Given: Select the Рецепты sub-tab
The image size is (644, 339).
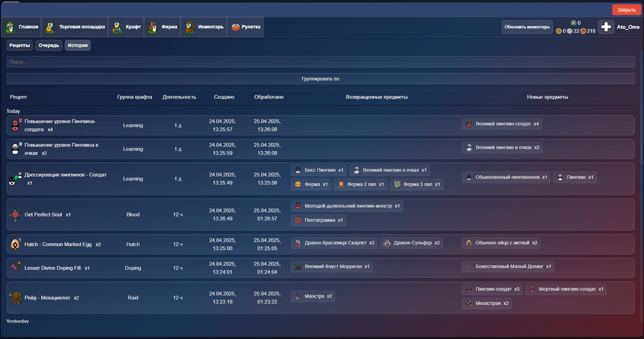Looking at the screenshot, I should click(20, 45).
